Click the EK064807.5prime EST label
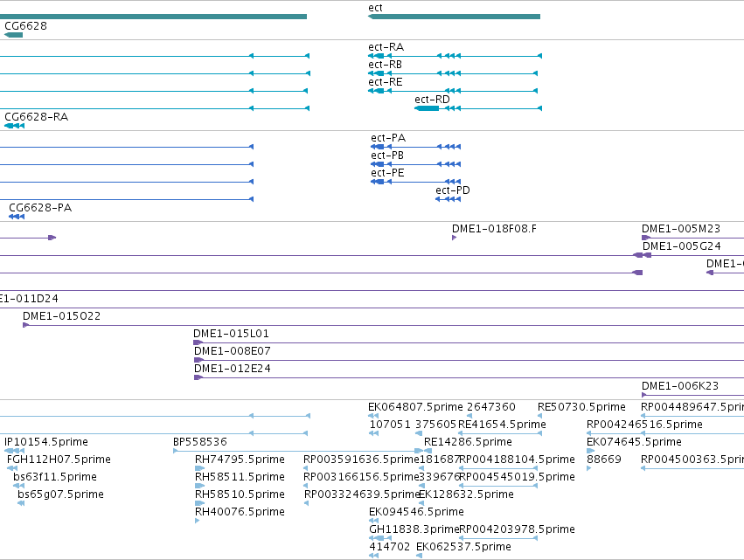This screenshot has height=560, width=744. tap(415, 407)
